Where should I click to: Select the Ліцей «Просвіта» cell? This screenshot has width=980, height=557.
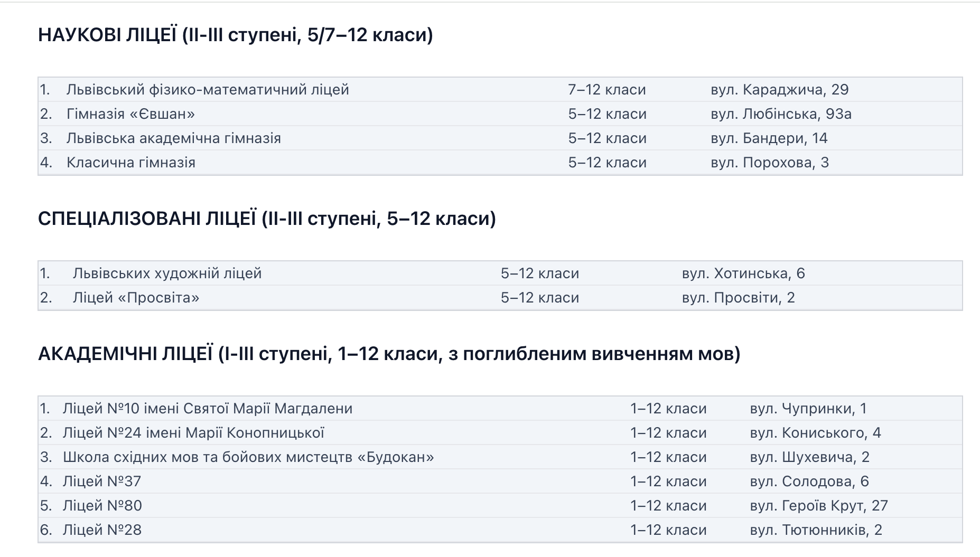[x=136, y=298]
